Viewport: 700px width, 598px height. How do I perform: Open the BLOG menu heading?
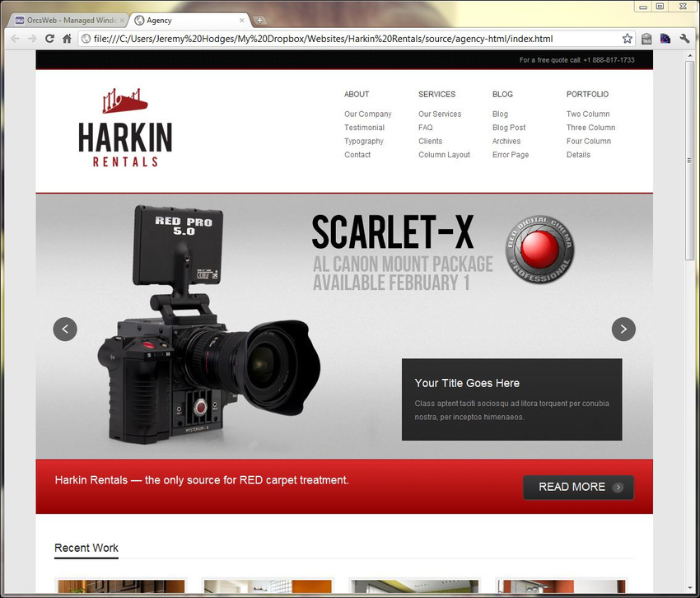(502, 94)
